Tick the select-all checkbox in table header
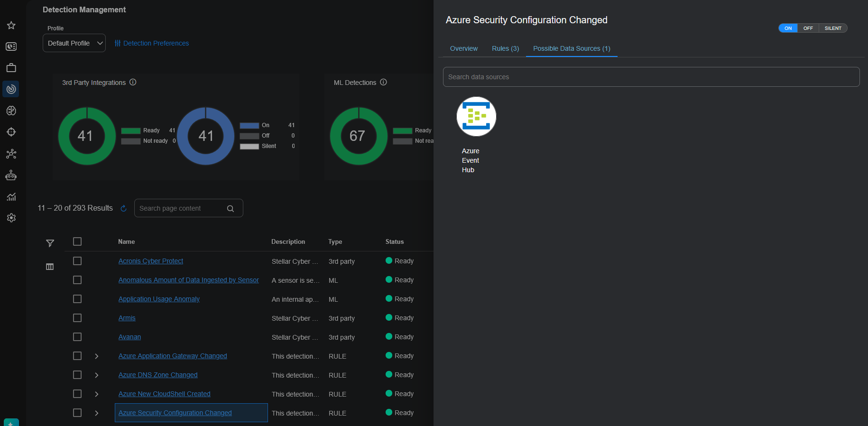This screenshot has height=426, width=868. 77,241
